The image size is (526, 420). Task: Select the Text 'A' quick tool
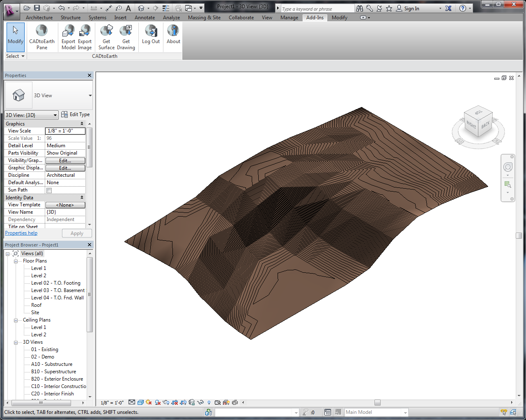coord(128,8)
